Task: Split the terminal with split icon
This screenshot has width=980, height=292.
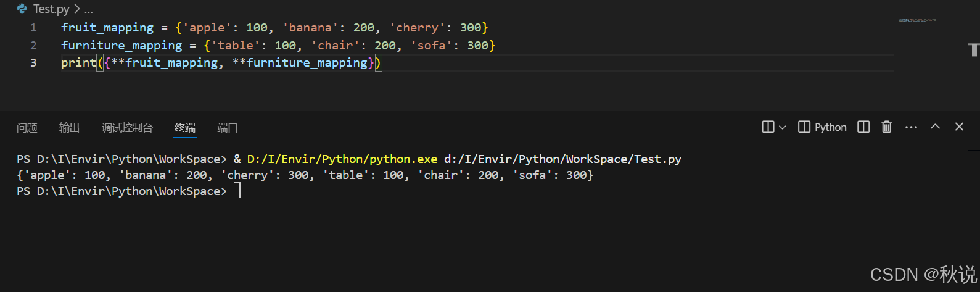Action: (x=863, y=127)
